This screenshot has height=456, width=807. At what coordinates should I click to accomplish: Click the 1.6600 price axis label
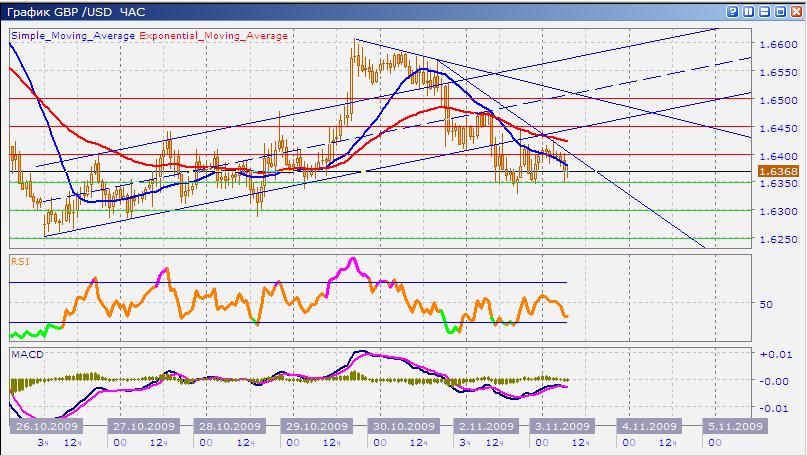click(777, 45)
